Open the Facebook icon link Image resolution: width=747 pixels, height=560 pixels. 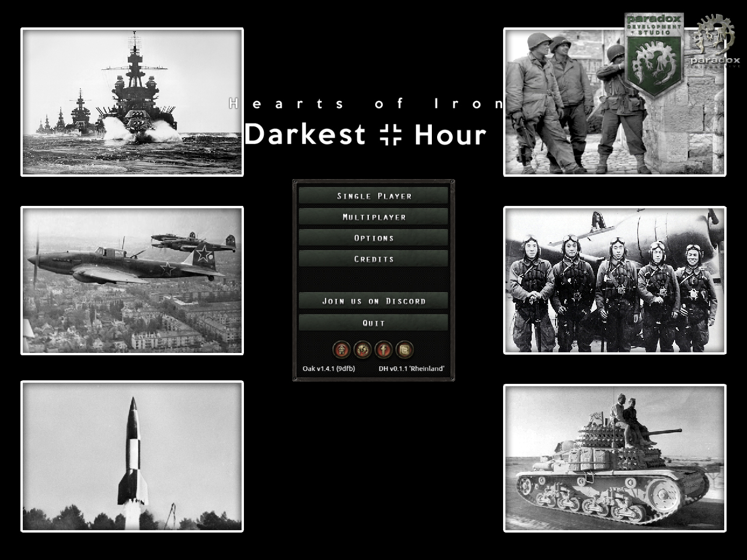coord(383,349)
